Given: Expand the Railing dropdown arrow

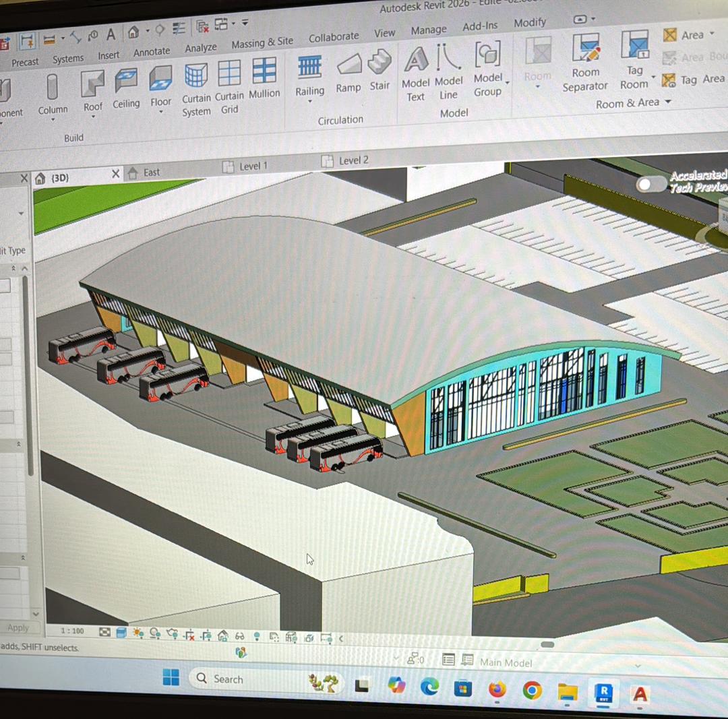Looking at the screenshot, I should point(309,102).
